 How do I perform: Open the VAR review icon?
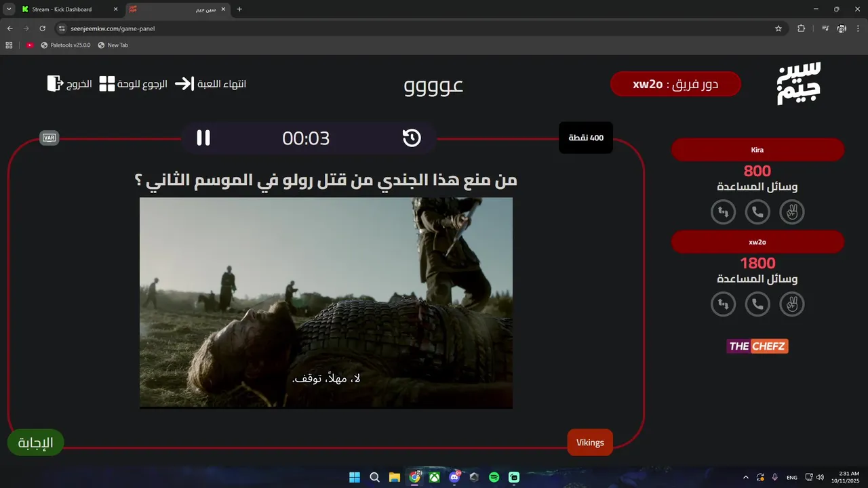pos(49,138)
